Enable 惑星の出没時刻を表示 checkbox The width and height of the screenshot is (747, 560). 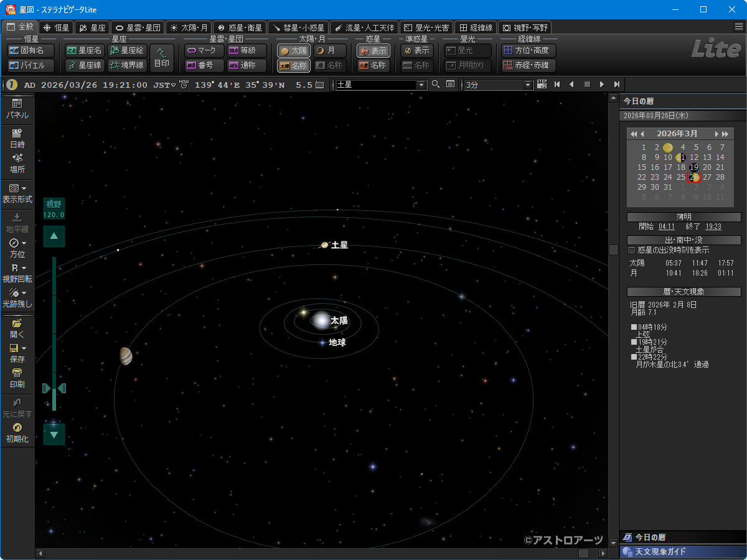click(x=632, y=250)
